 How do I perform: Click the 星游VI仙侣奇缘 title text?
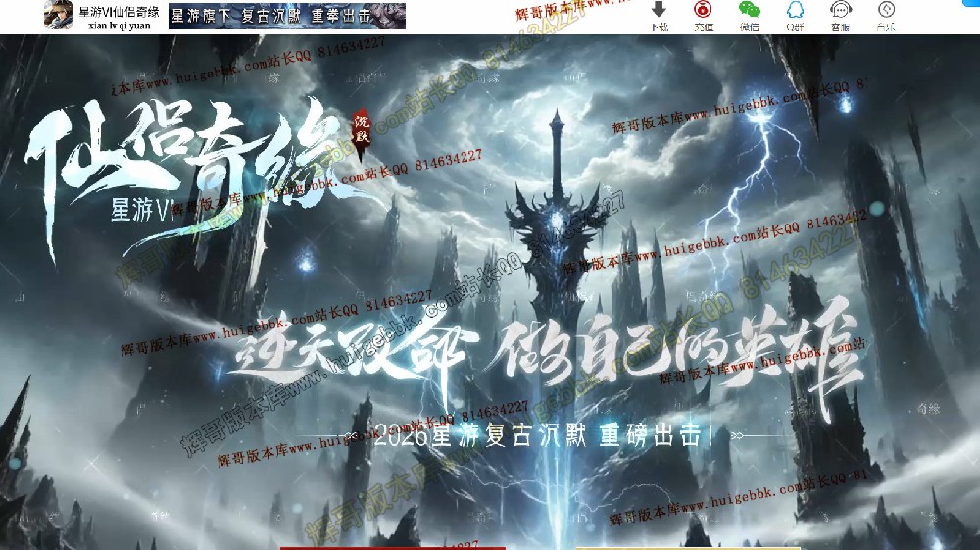[x=118, y=11]
